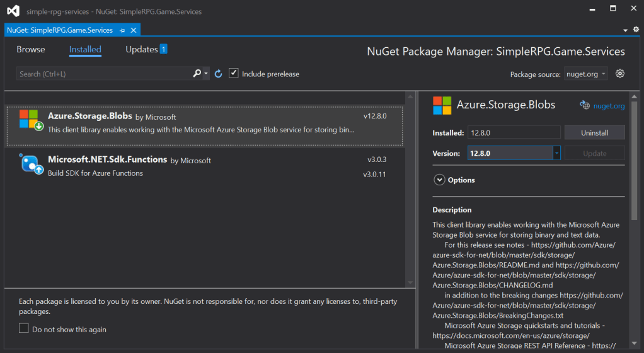
Task: Open the Version 12.8.0 dropdown
Action: click(556, 153)
